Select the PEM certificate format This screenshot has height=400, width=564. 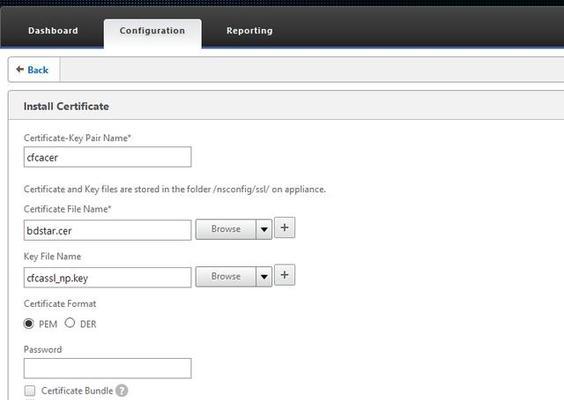click(x=29, y=323)
